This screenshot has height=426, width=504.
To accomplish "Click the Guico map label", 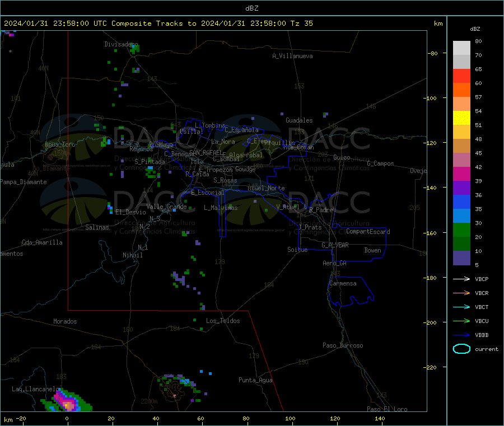I will (x=342, y=157).
